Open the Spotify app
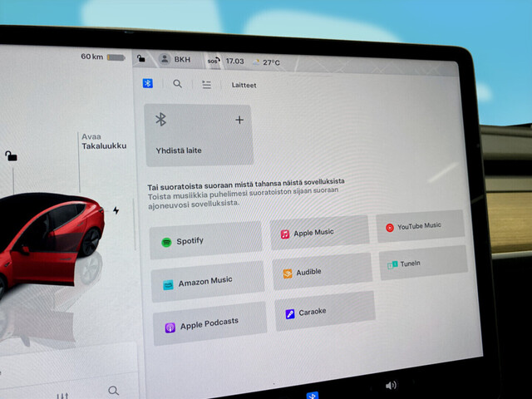The height and width of the screenshot is (399, 532). 206,240
